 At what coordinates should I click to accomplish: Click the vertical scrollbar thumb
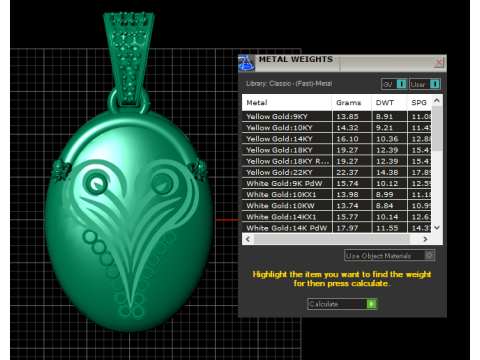tap(437, 128)
